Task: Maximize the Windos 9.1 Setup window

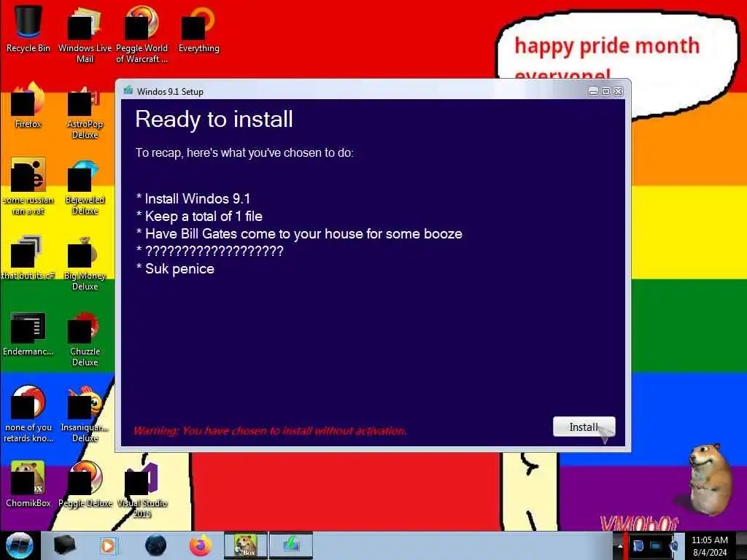Action: pyautogui.click(x=605, y=91)
